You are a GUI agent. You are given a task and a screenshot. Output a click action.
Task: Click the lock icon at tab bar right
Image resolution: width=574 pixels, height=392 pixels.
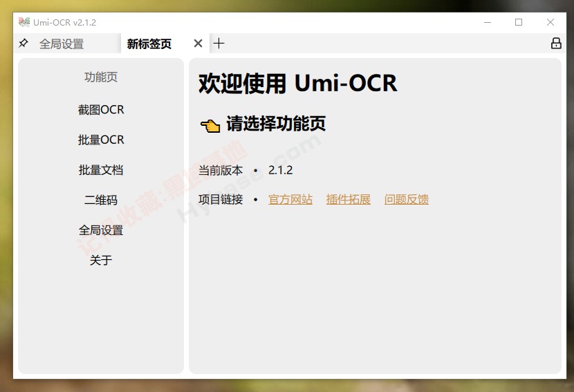(x=556, y=43)
